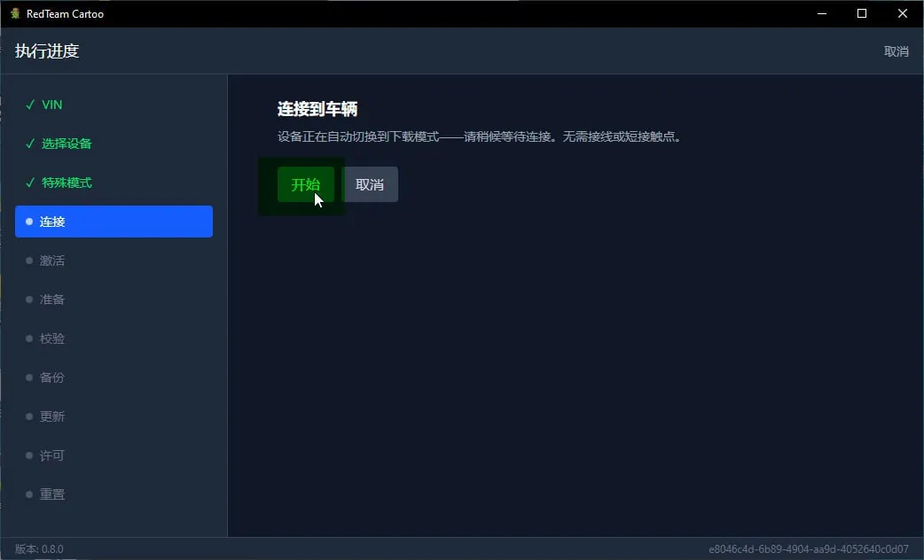Click the description text about 下载模式

tap(481, 136)
